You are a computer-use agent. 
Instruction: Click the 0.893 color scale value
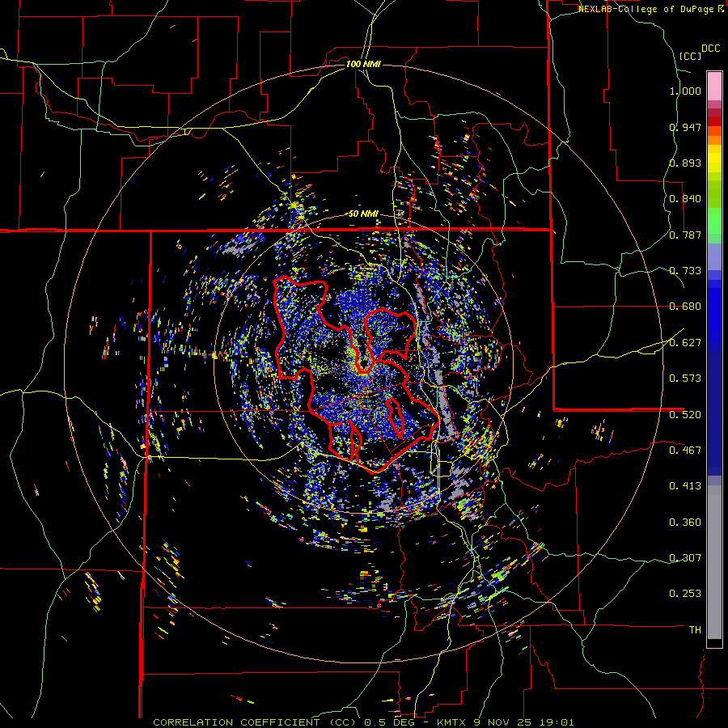tap(685, 163)
